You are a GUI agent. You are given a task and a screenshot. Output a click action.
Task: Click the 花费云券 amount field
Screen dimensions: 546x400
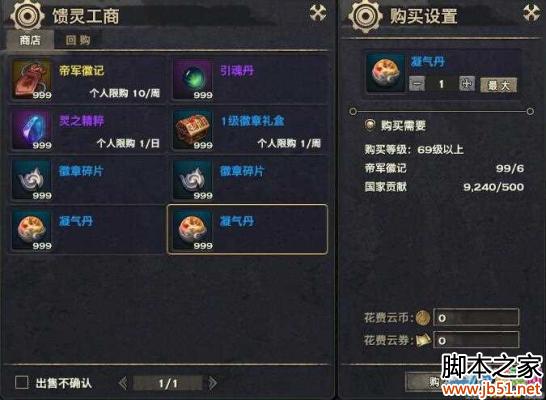(476, 340)
